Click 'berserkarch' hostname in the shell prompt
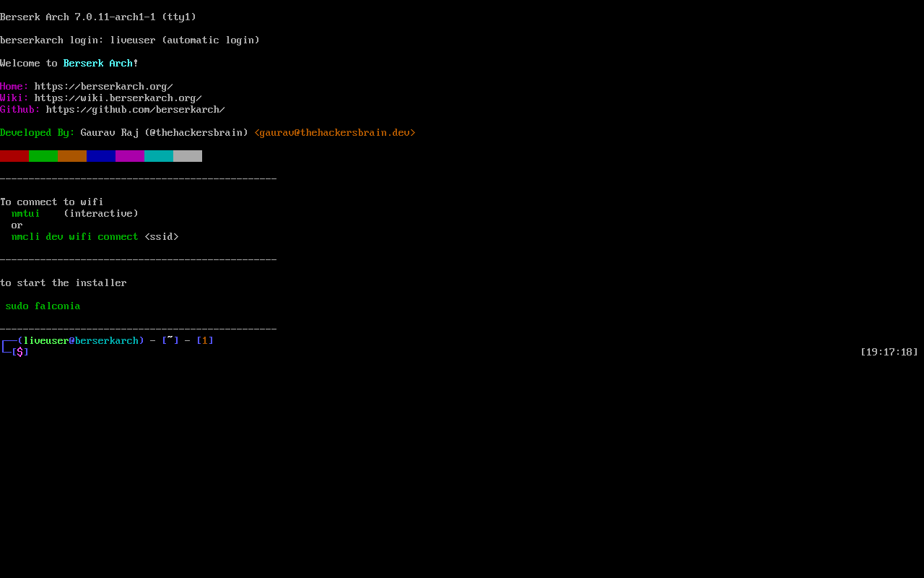 (107, 341)
